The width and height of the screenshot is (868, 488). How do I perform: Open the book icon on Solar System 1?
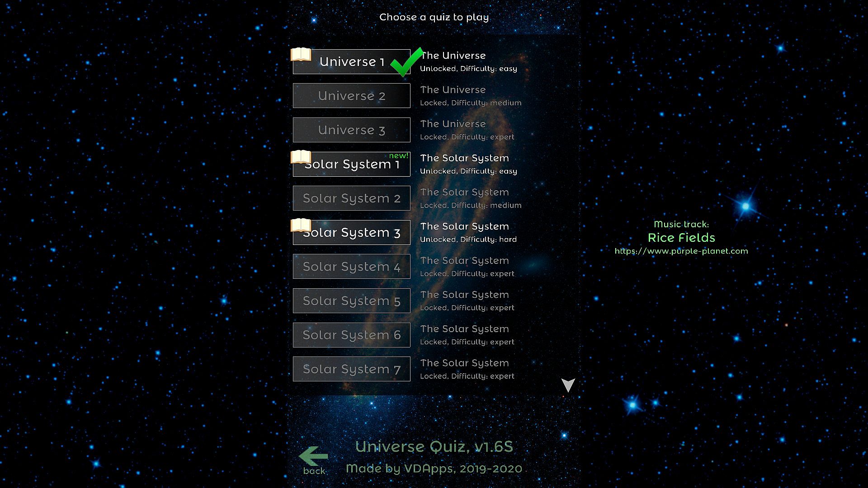301,157
